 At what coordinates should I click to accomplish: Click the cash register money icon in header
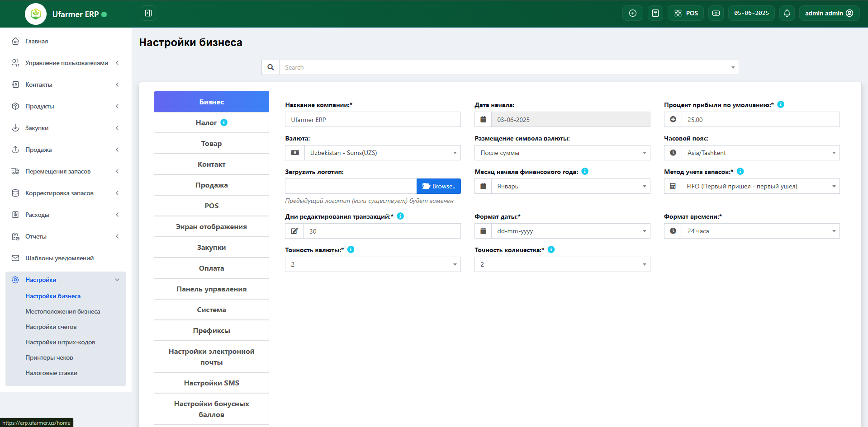click(x=716, y=13)
